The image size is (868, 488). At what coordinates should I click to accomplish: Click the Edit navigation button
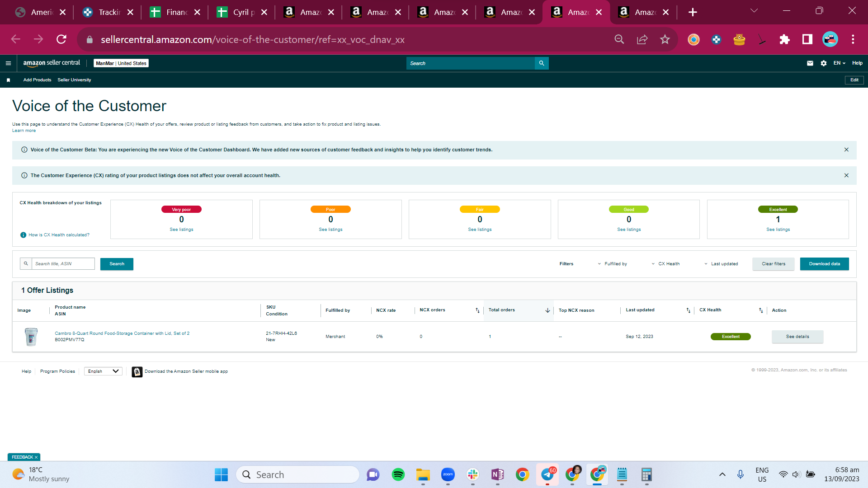point(854,80)
